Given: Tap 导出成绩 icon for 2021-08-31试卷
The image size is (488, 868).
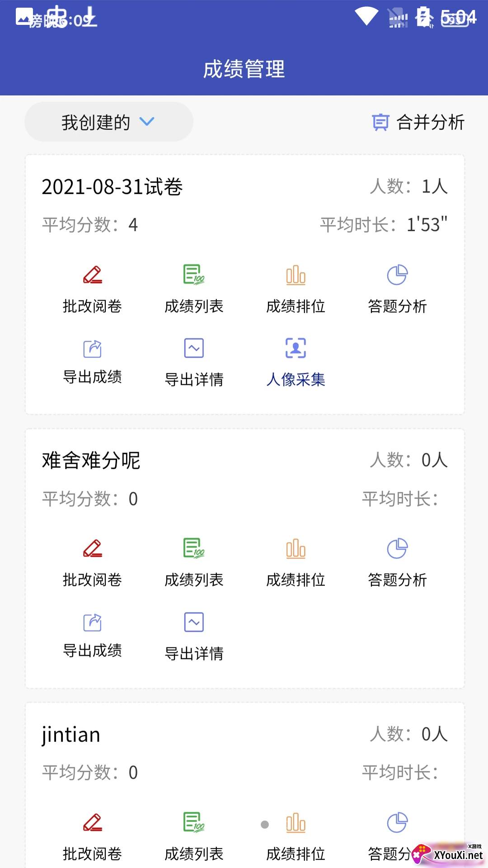Looking at the screenshot, I should pyautogui.click(x=93, y=349).
